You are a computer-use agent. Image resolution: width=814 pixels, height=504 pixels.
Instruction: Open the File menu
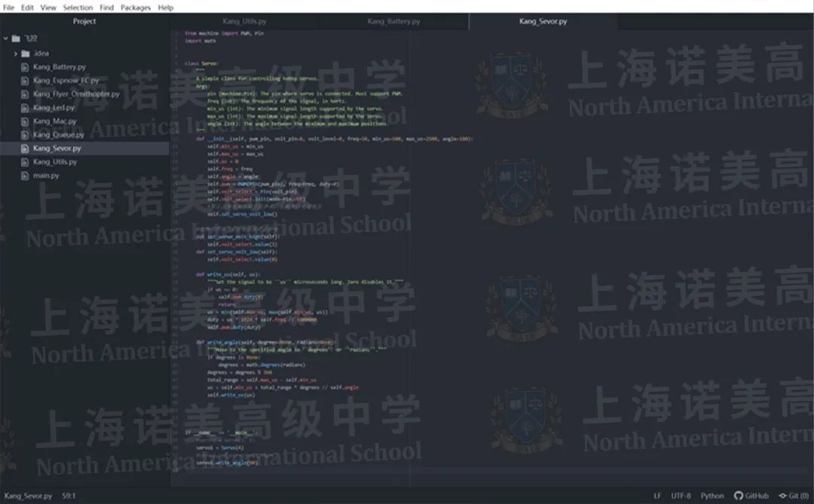pos(9,8)
